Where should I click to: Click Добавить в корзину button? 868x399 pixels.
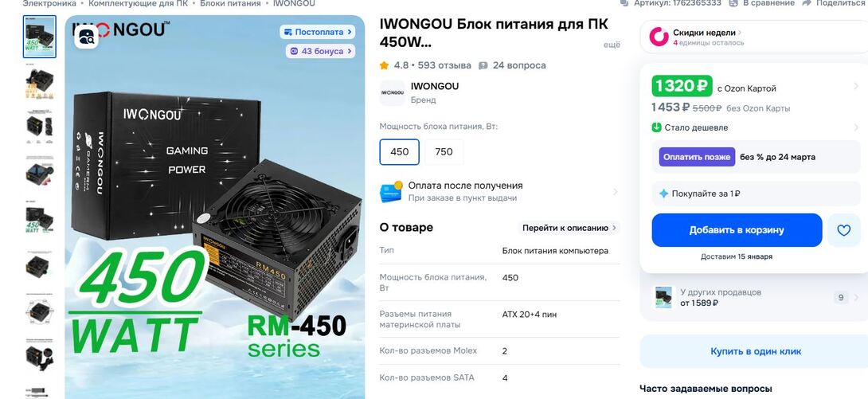(x=737, y=230)
